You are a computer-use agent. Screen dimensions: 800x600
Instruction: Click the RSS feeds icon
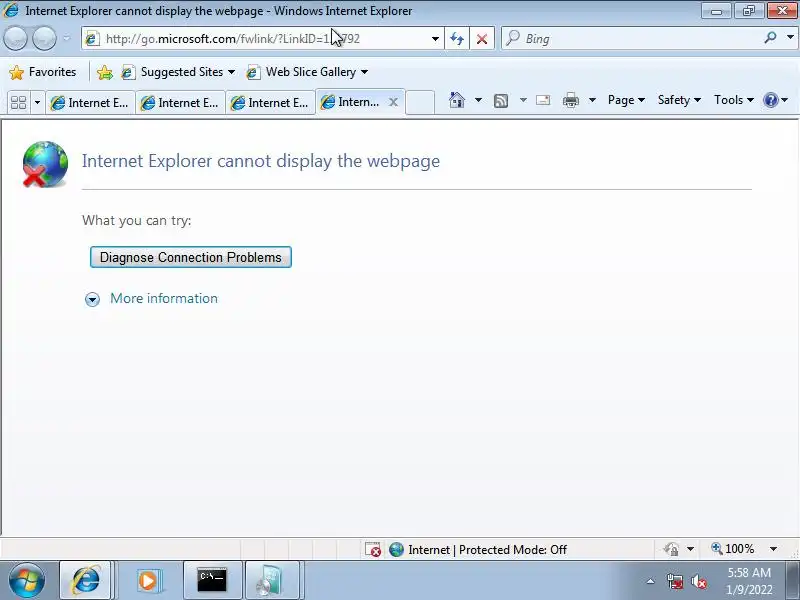tap(501, 101)
